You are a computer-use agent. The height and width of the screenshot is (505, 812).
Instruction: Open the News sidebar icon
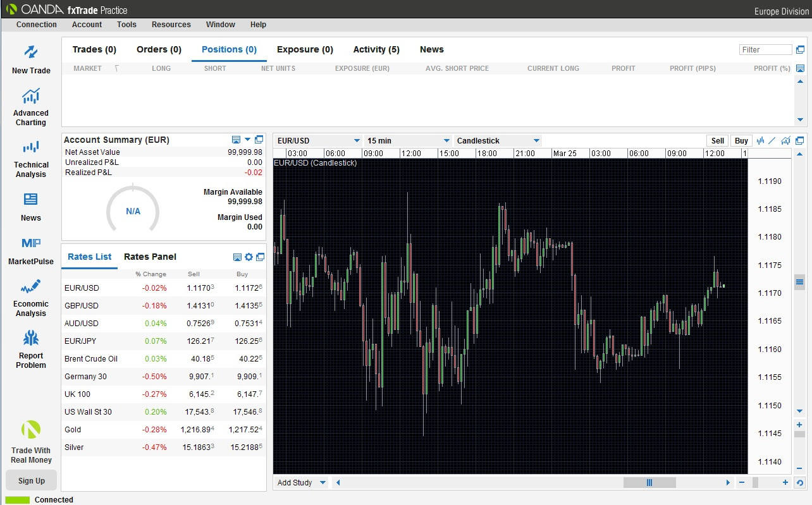click(x=31, y=199)
